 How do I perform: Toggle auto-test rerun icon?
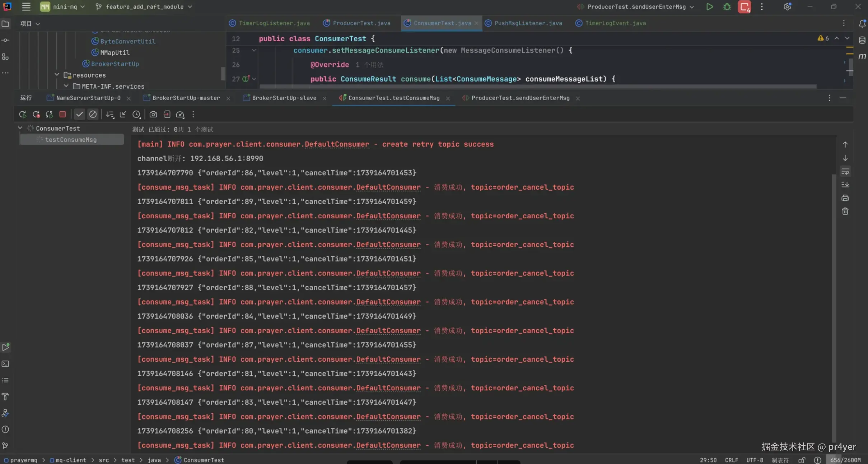click(x=49, y=114)
